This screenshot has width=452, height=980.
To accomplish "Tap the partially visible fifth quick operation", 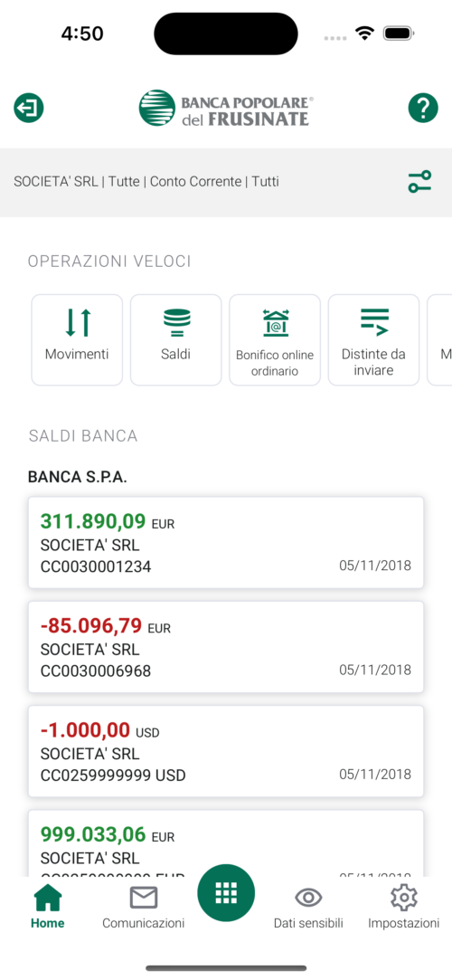I will [439, 340].
